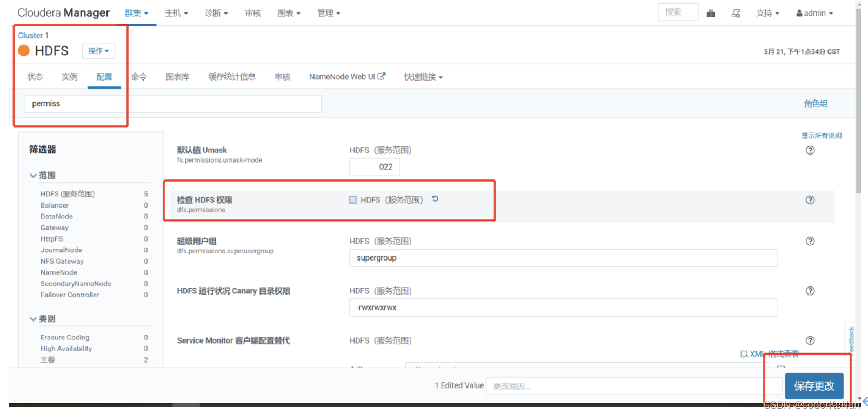This screenshot has width=868, height=414.
Task: Open the 缓存统计信息 tab
Action: (232, 77)
